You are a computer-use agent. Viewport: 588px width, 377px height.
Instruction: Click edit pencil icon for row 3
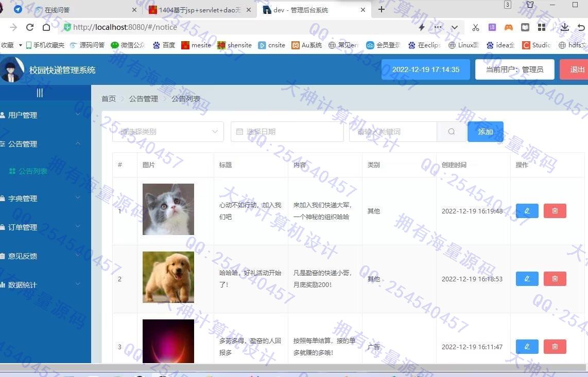pyautogui.click(x=527, y=347)
